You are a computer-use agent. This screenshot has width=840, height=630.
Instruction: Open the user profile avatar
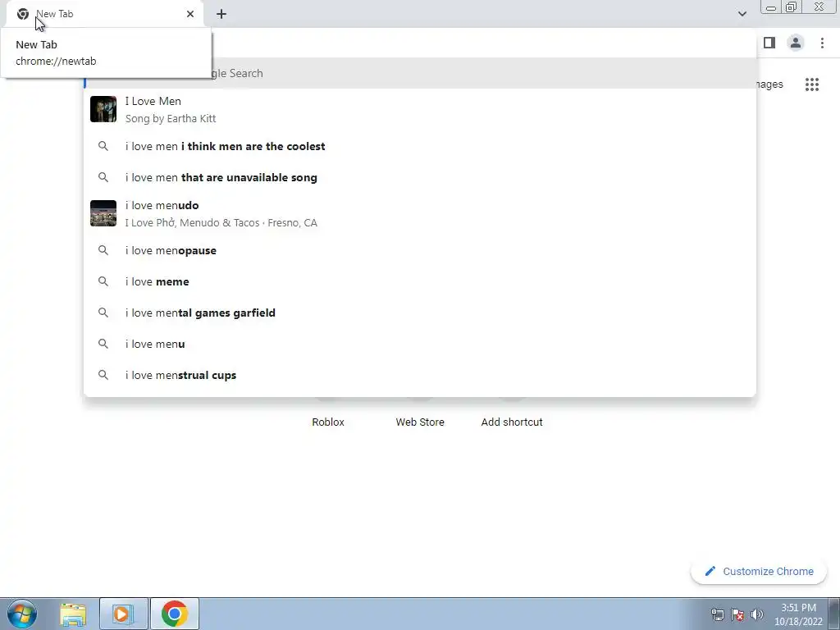tap(796, 43)
